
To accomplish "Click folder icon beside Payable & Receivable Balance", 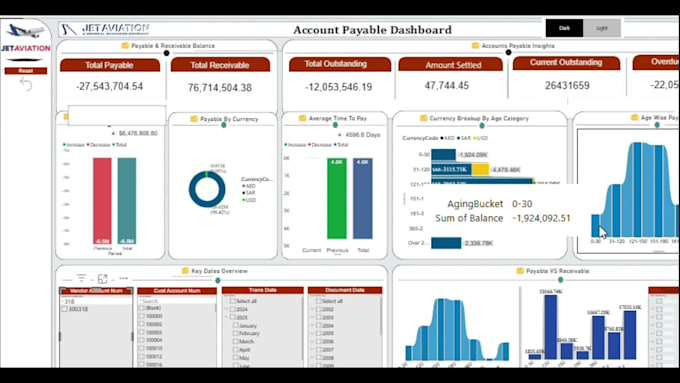I will point(125,46).
